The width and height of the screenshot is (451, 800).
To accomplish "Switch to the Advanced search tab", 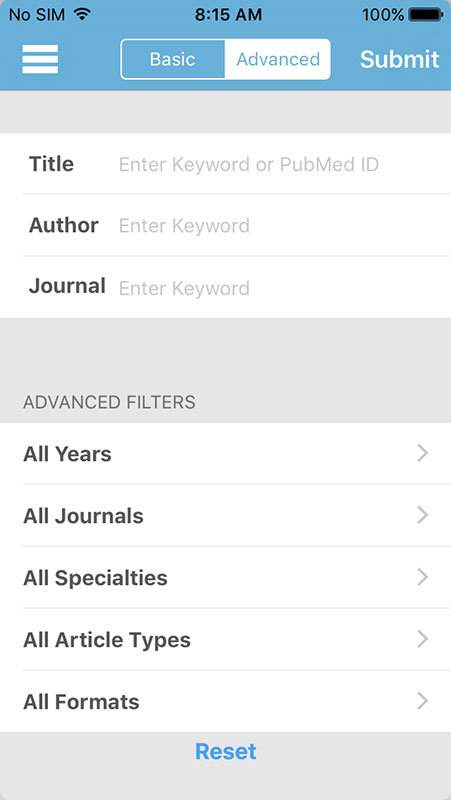I will click(x=278, y=59).
